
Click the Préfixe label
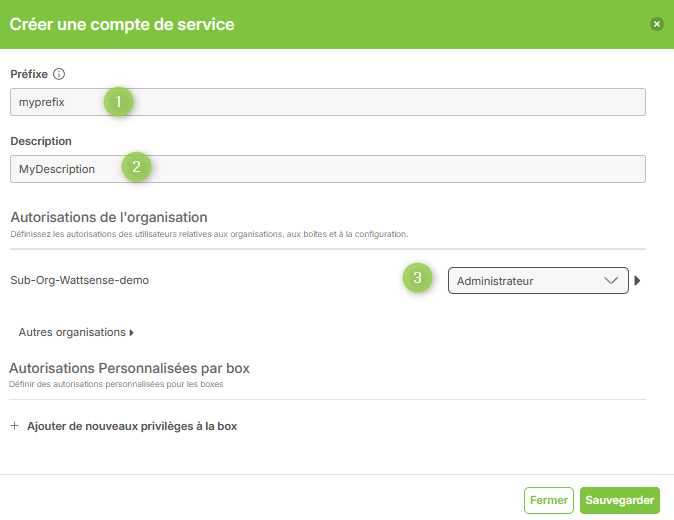29,74
